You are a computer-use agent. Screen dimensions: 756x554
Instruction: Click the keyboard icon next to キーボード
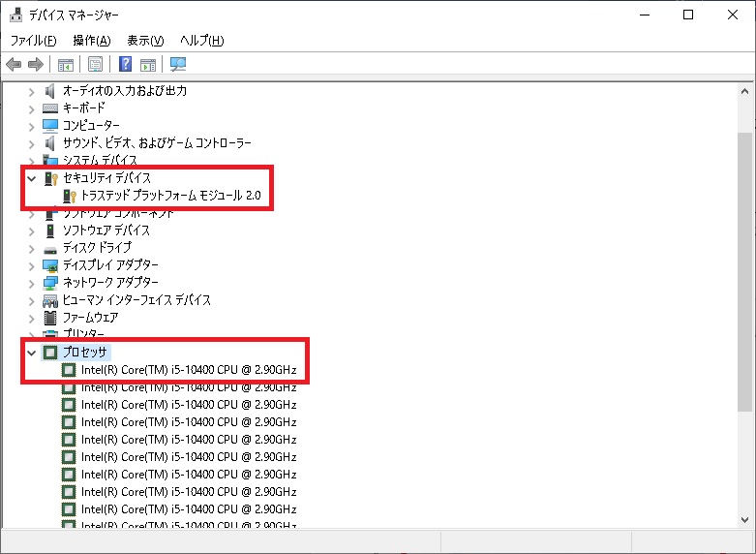click(49, 108)
